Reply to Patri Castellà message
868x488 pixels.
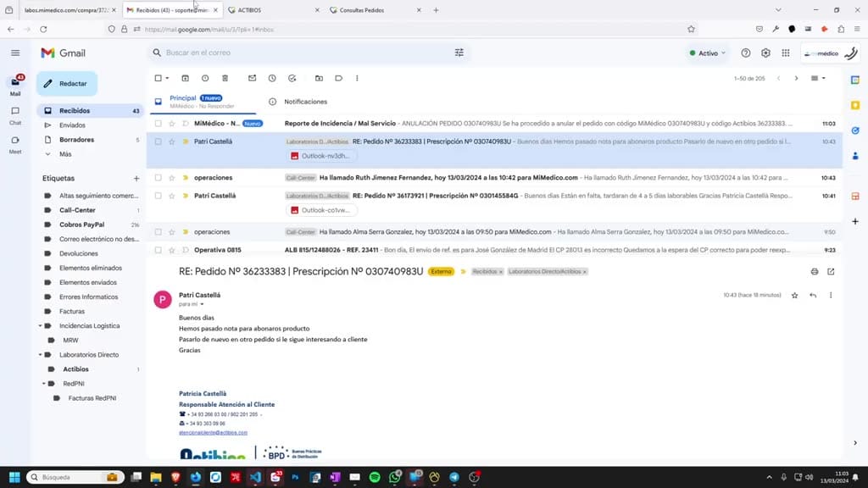(813, 296)
